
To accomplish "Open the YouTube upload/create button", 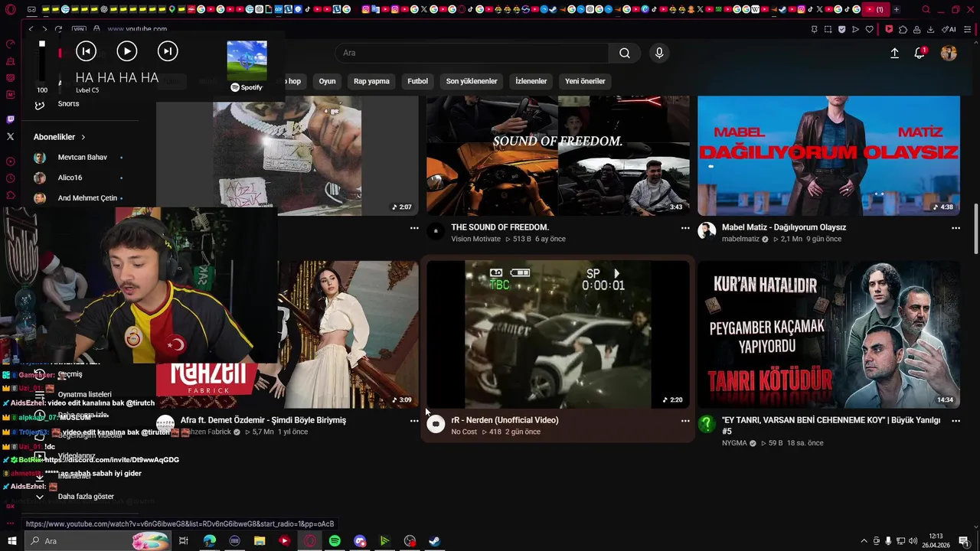I will (894, 53).
